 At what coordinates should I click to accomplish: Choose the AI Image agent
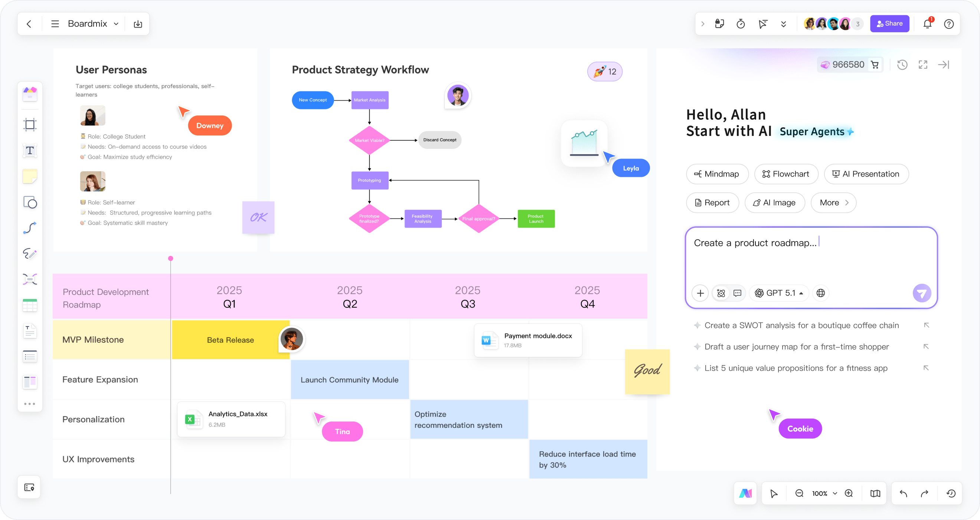pyautogui.click(x=775, y=202)
